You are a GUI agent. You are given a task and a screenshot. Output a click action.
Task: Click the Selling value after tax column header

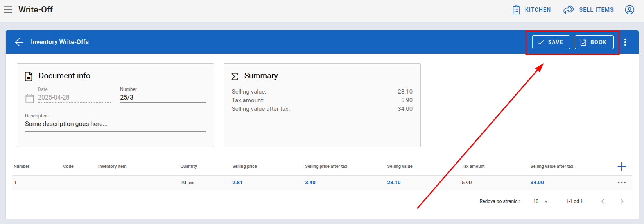tap(552, 166)
